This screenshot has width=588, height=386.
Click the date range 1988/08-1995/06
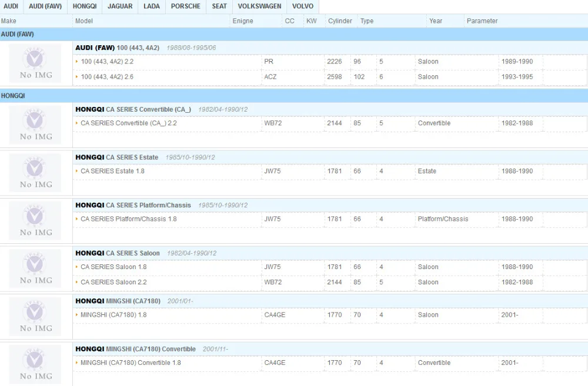point(191,48)
